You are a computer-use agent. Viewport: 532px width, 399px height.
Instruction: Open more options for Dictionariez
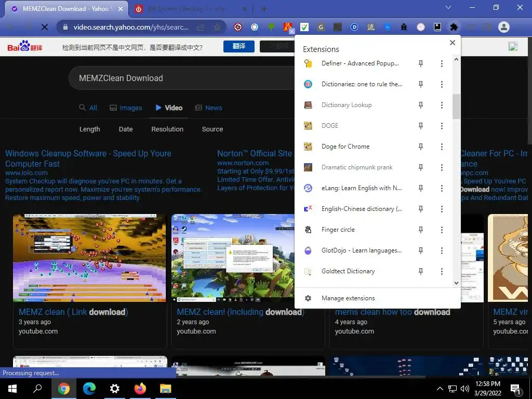[x=442, y=84]
